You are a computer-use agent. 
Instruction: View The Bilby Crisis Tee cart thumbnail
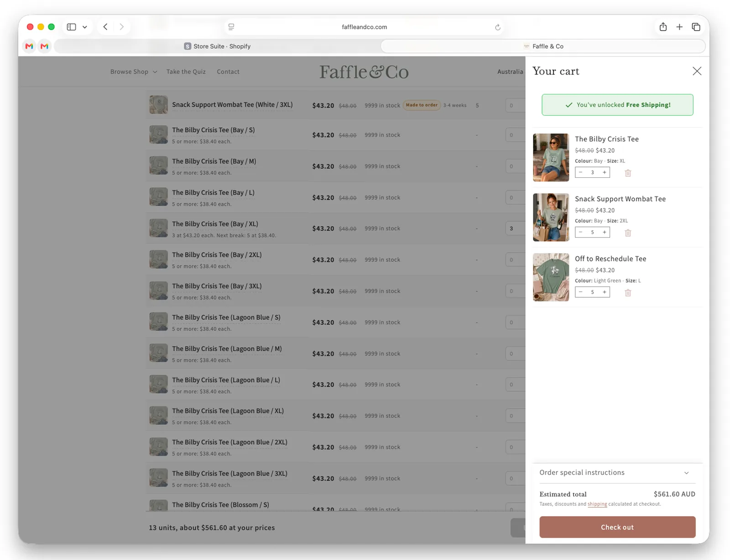(x=551, y=157)
